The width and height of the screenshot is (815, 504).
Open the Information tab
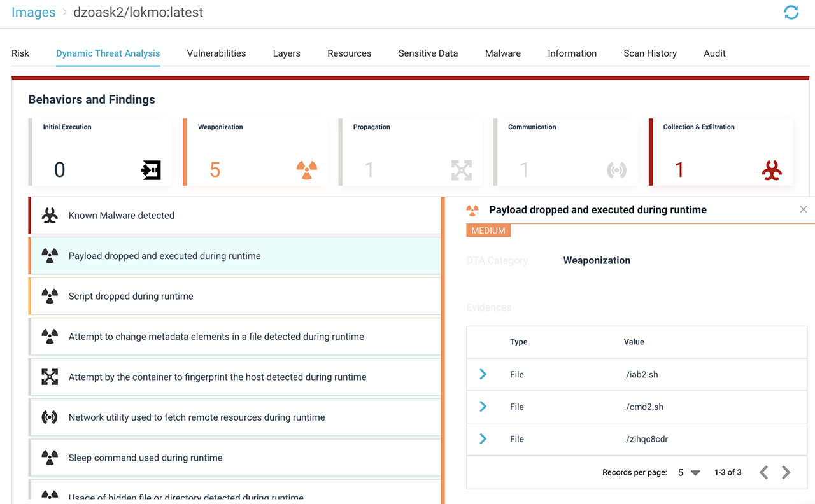click(x=572, y=53)
